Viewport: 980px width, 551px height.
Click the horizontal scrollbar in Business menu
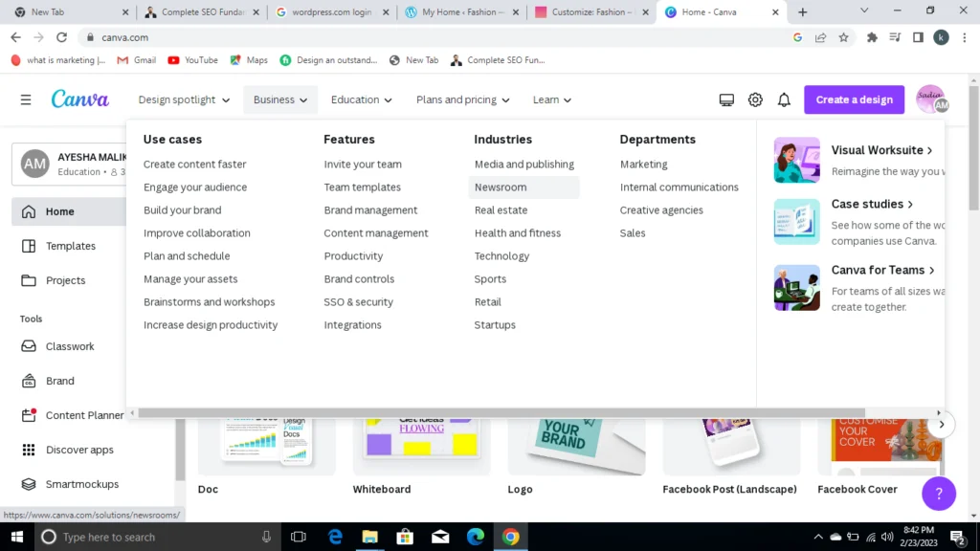(x=501, y=413)
